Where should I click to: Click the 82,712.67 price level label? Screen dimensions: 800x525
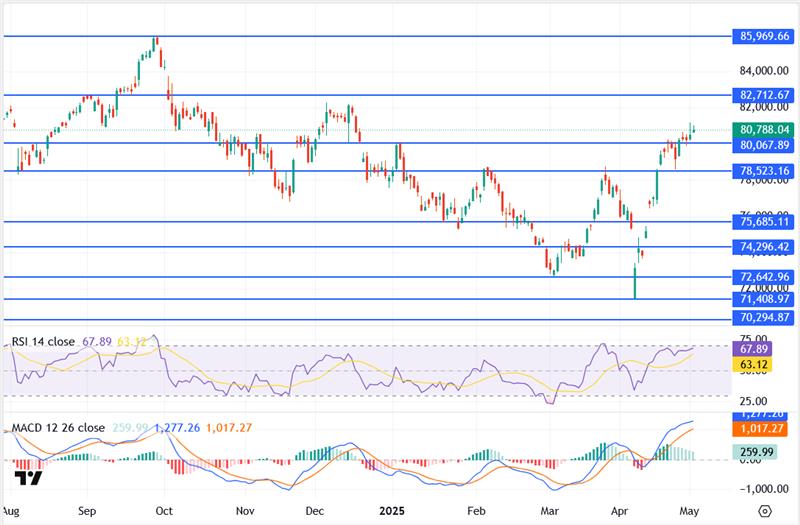(x=765, y=95)
